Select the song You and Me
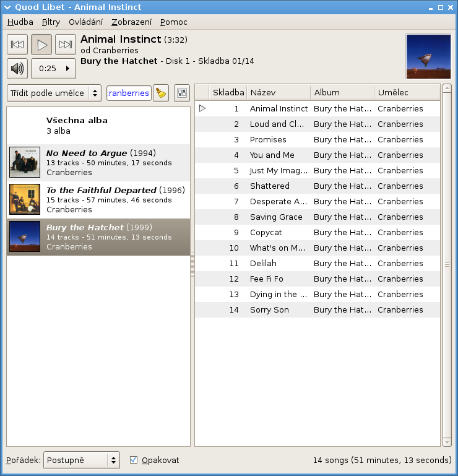This screenshot has width=458, height=476. click(317, 155)
